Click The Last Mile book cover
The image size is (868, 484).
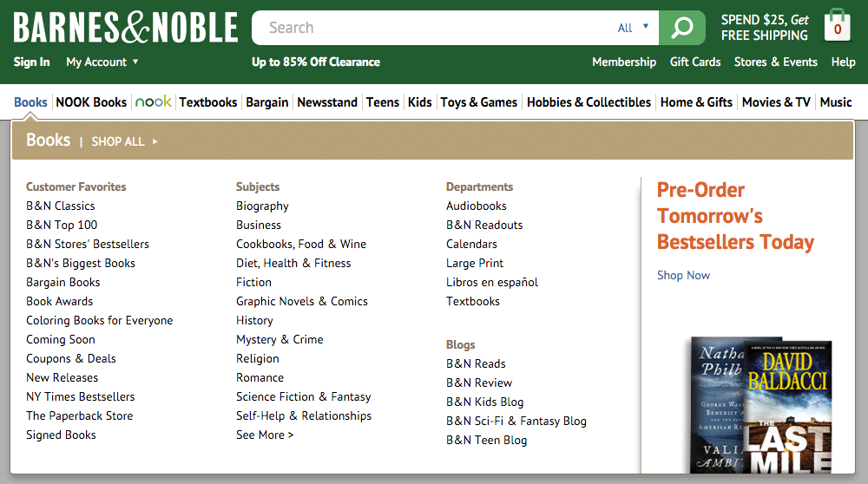(x=788, y=408)
